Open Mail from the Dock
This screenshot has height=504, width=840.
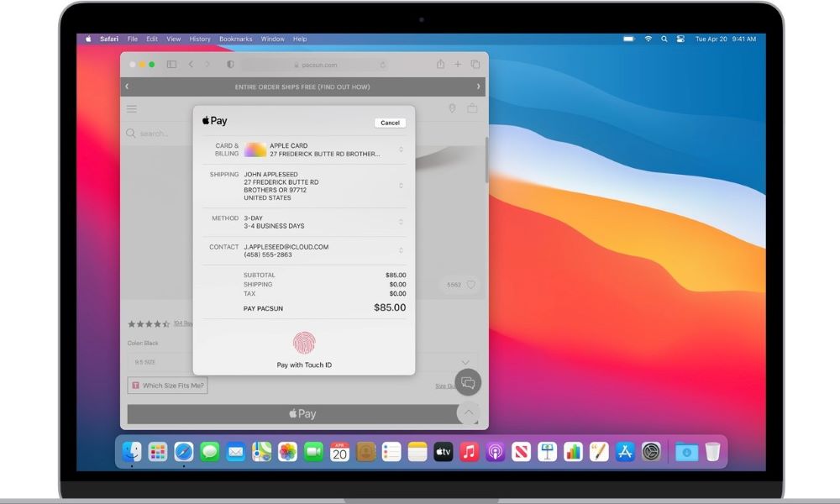point(236,452)
